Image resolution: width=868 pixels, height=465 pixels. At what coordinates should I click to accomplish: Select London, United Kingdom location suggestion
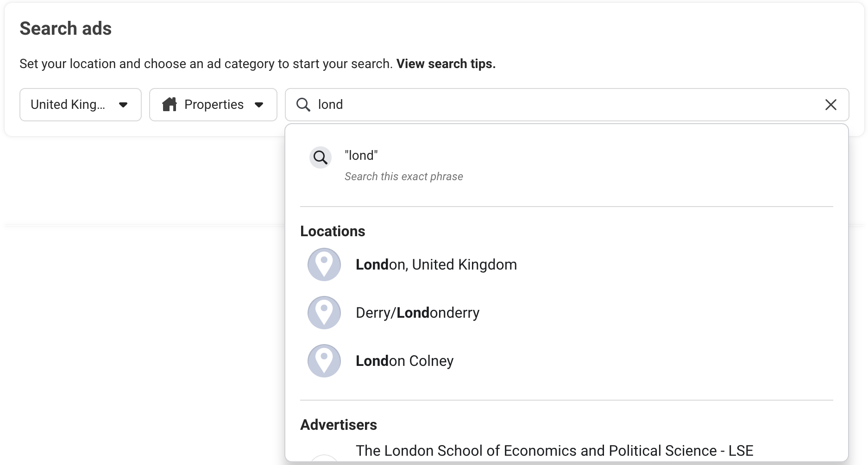point(566,264)
